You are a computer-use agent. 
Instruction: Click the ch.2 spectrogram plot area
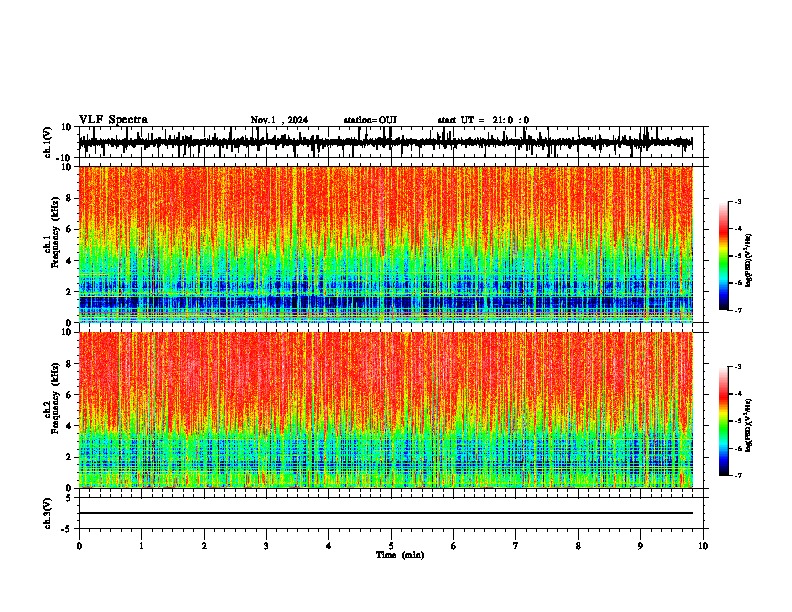coord(385,410)
